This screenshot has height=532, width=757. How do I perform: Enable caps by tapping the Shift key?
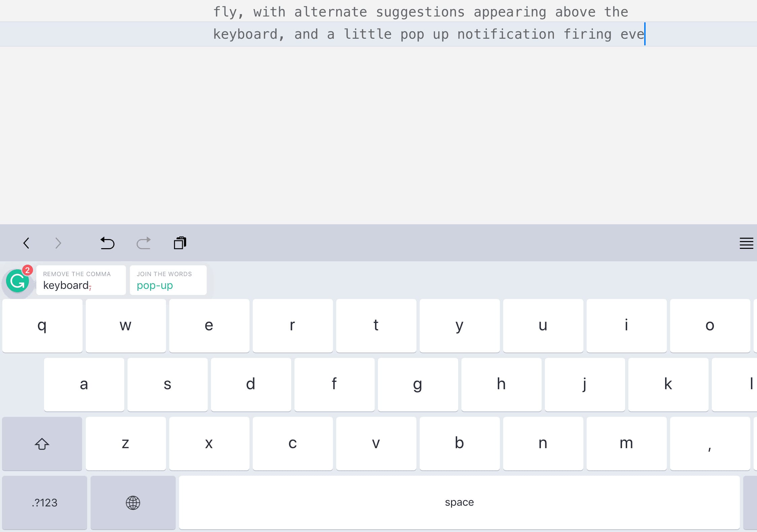pos(42,444)
